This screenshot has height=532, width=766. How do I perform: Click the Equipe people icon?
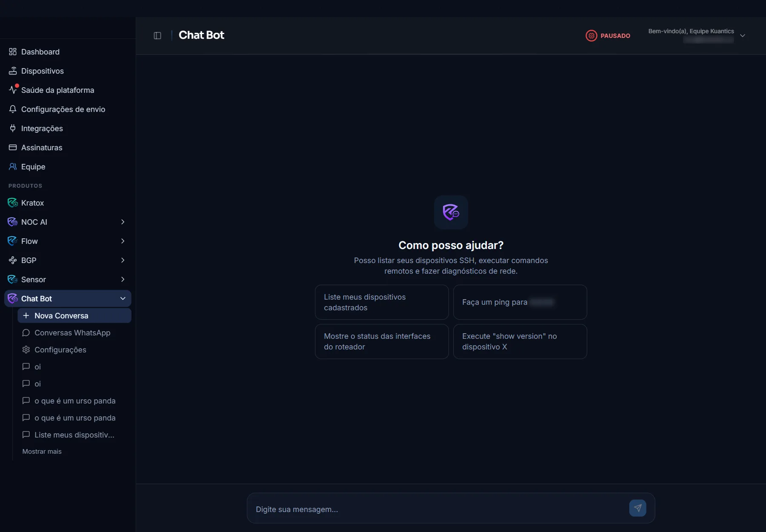click(13, 167)
